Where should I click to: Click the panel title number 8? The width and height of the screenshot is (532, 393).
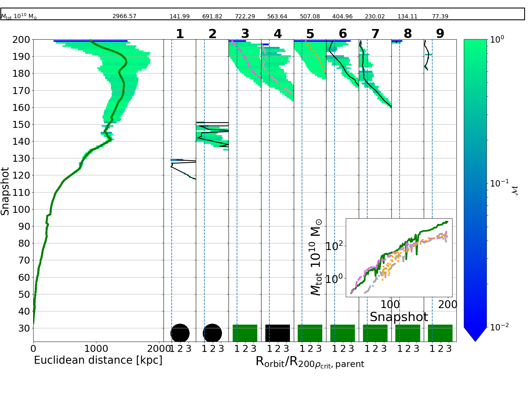(408, 34)
